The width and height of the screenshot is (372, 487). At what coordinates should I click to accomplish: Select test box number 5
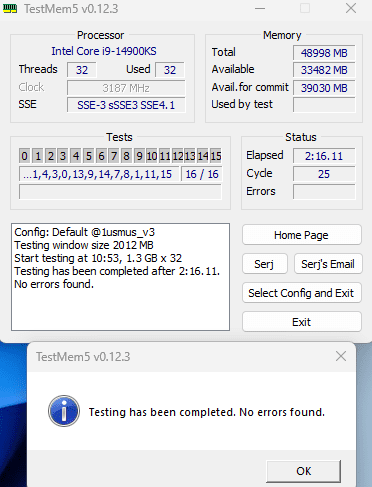89,156
